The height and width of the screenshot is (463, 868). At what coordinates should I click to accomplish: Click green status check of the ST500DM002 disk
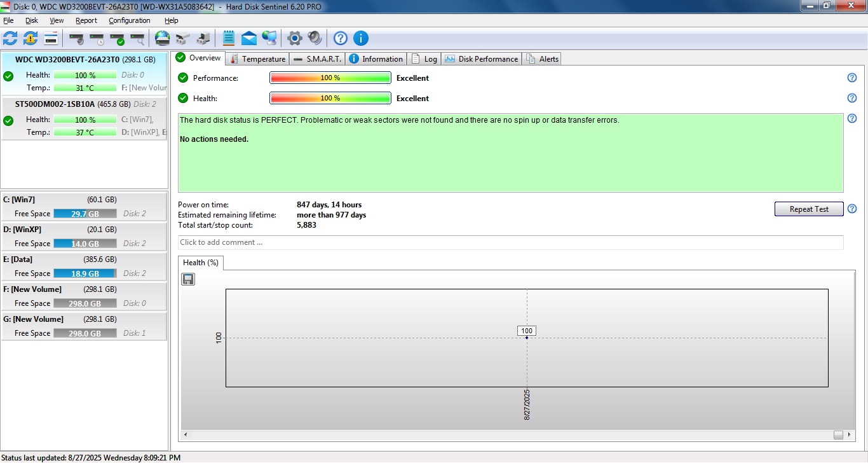click(8, 121)
